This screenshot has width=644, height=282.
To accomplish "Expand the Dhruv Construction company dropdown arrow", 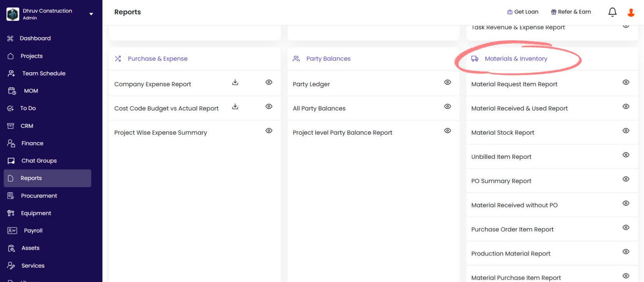I will (x=91, y=14).
